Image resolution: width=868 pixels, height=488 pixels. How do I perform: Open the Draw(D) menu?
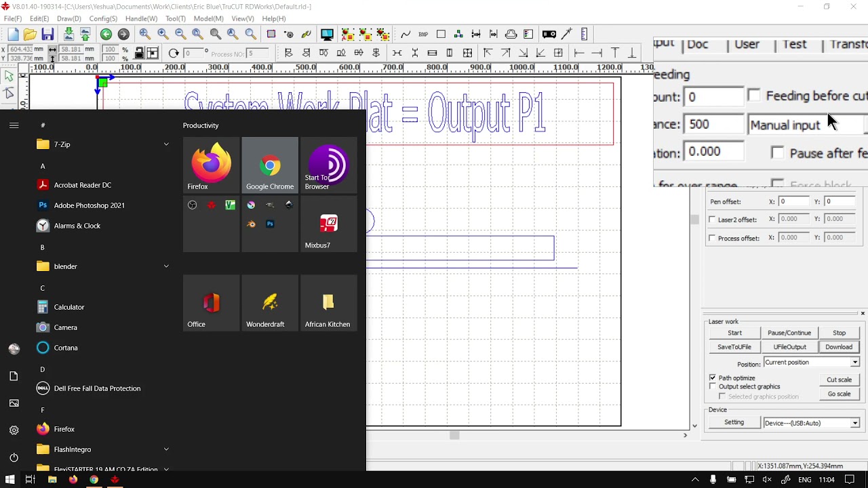69,18
